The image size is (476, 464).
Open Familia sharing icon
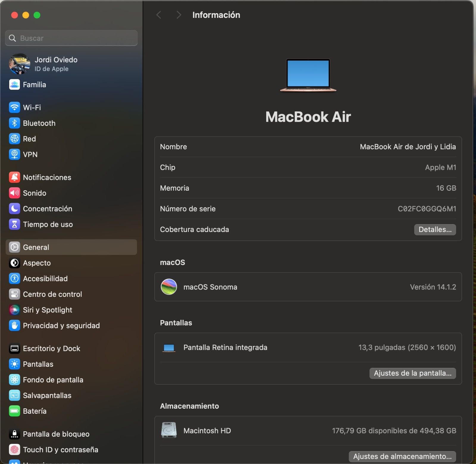(x=14, y=84)
